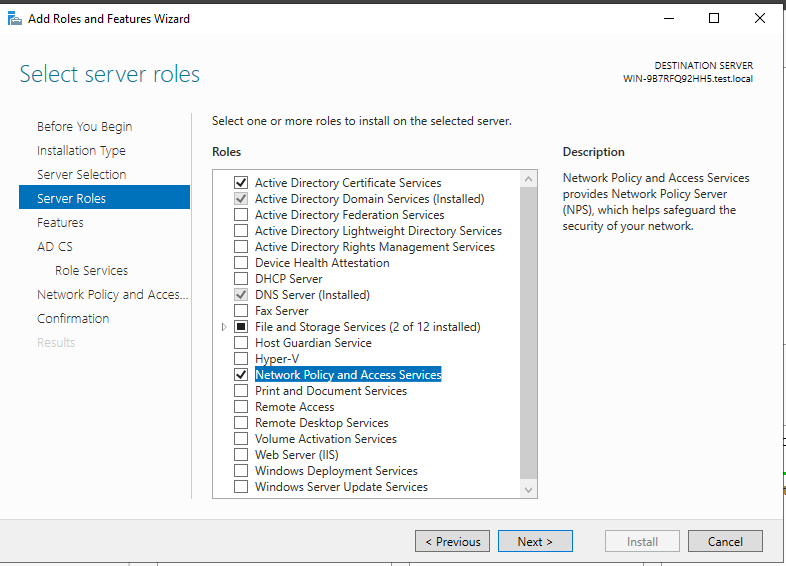Go to the Features wizard step

click(x=60, y=223)
